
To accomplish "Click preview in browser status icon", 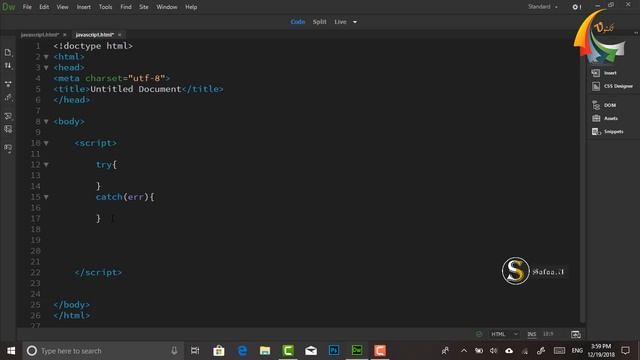I will (576, 335).
